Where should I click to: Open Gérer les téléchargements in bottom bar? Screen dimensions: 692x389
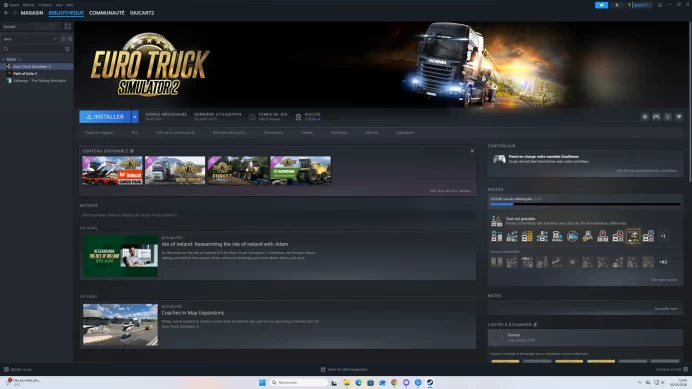click(344, 370)
